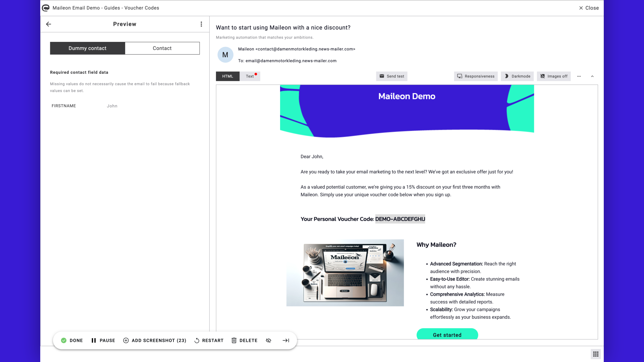Click the Scalability bullet text
This screenshot has width=644, height=362.
pos(470,313)
